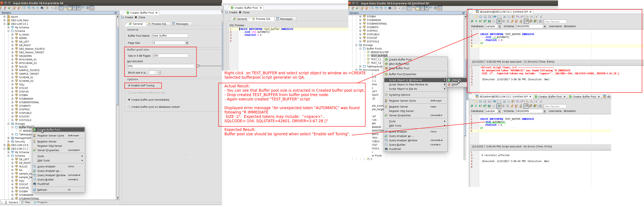The image size is (644, 207).
Task: Click Close button in left Buffer Pool editor
Action: (140, 17)
